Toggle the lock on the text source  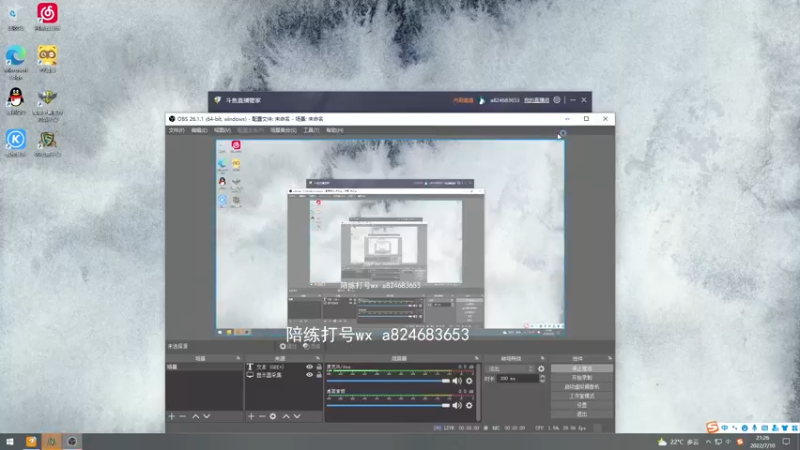pyautogui.click(x=319, y=367)
